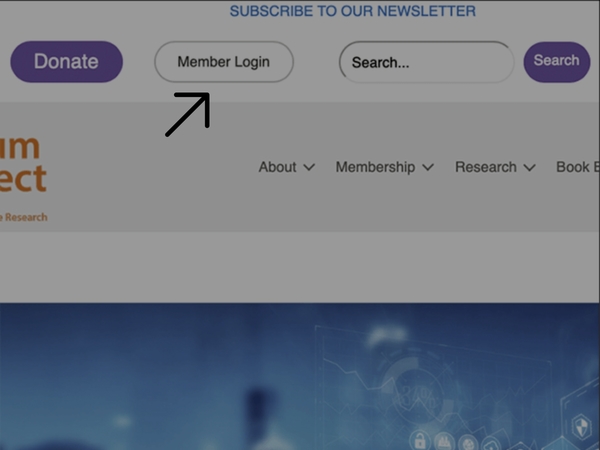Viewport: 600px width, 450px height.
Task: Open the Research navigation item
Action: pyautogui.click(x=486, y=167)
